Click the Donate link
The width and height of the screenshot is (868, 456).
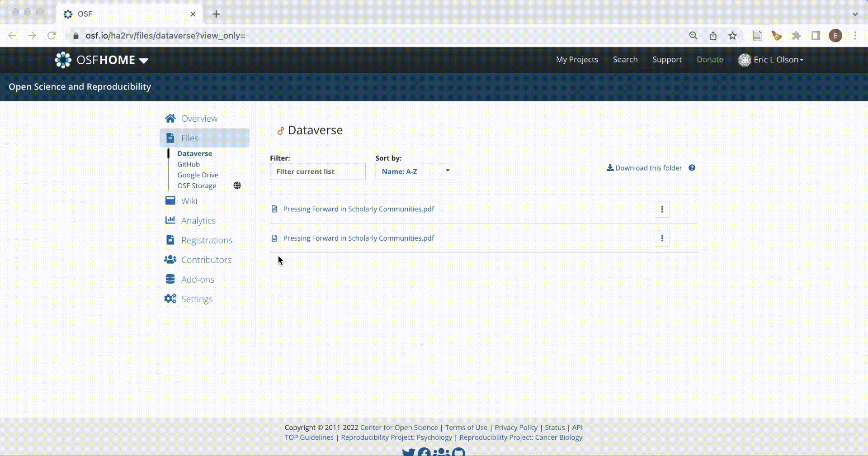click(x=710, y=60)
